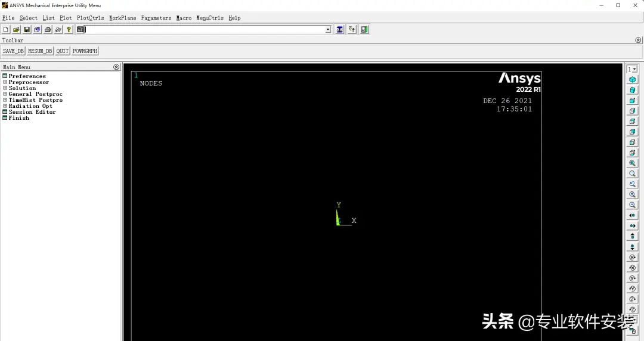Viewport: 644px width, 341px height.
Task: Rotate model about +X axis icon
Action: click(633, 257)
